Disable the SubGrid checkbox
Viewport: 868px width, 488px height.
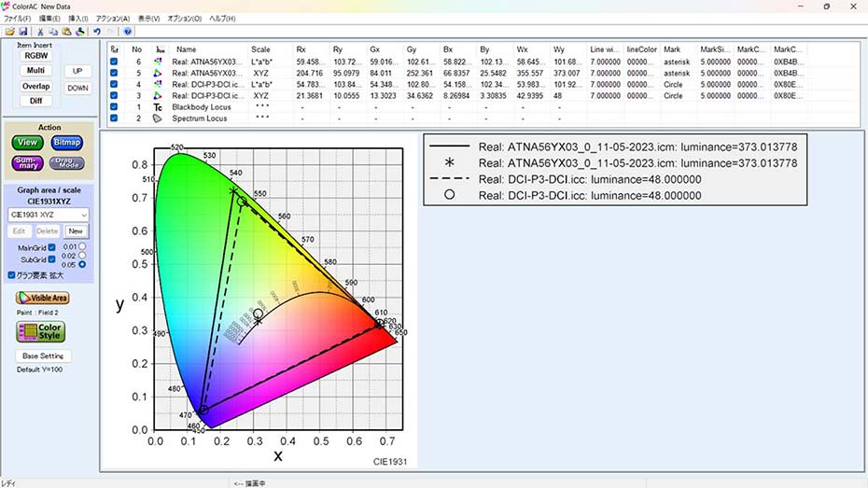[x=51, y=259]
